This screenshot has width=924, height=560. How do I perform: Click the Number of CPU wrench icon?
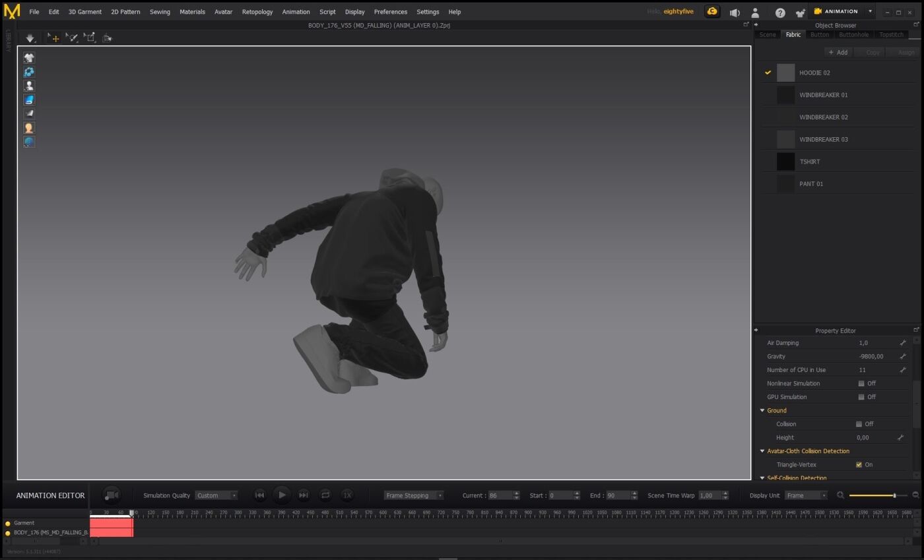tap(903, 370)
